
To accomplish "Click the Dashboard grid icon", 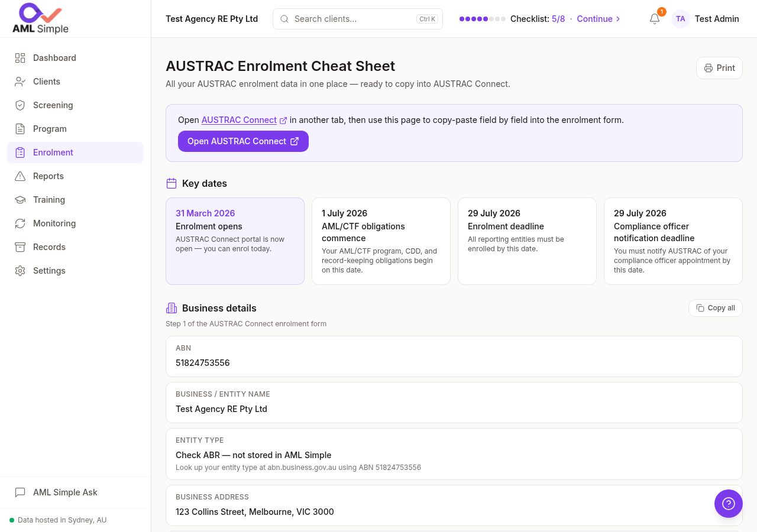I will pyautogui.click(x=20, y=58).
